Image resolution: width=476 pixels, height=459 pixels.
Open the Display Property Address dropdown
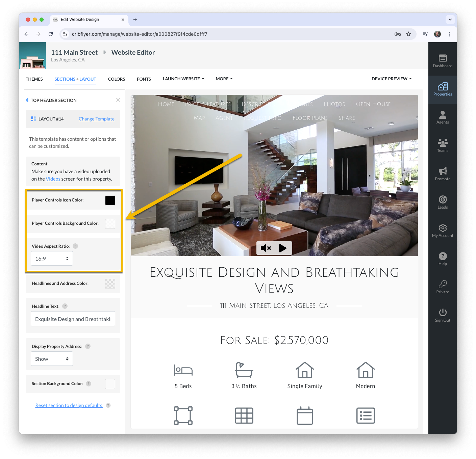(52, 359)
